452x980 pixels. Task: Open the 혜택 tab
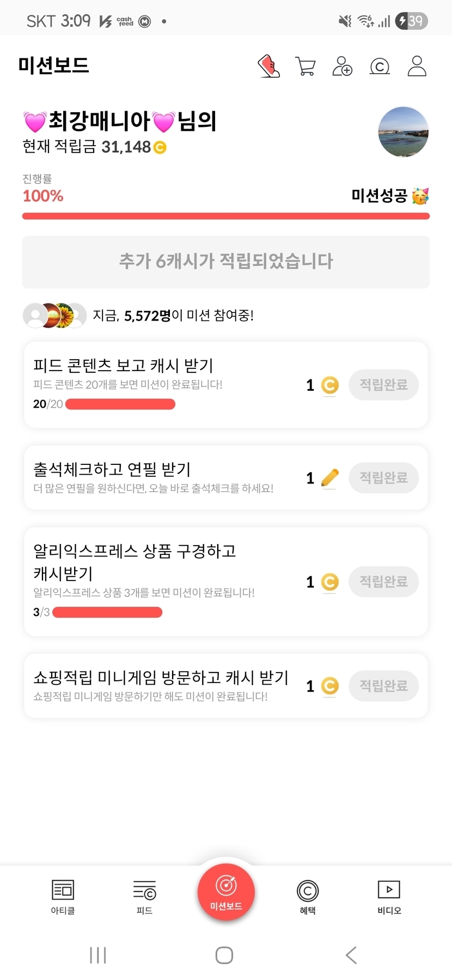point(308,896)
